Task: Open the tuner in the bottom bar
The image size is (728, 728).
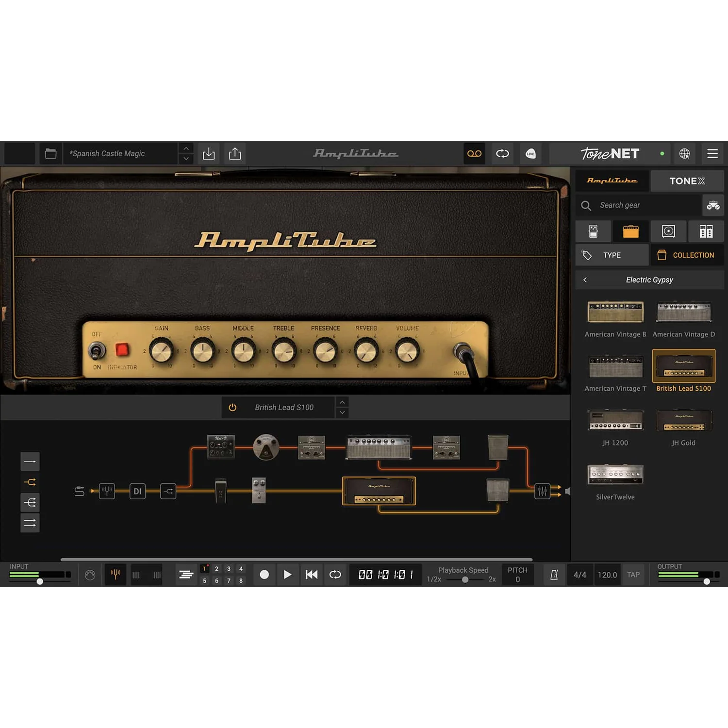Action: (116, 575)
